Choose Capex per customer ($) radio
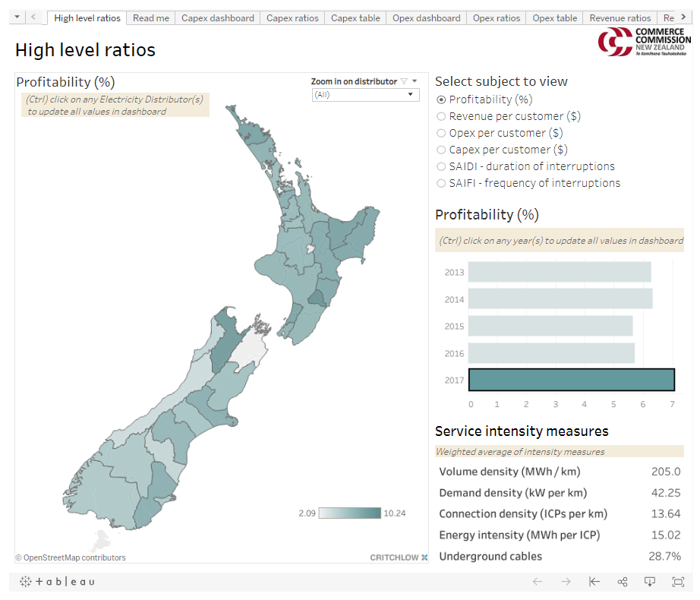The height and width of the screenshot is (600, 700). [441, 150]
